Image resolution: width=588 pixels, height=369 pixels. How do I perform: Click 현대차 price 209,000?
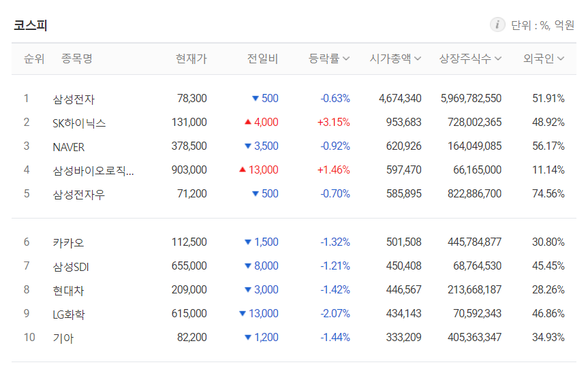coord(189,289)
